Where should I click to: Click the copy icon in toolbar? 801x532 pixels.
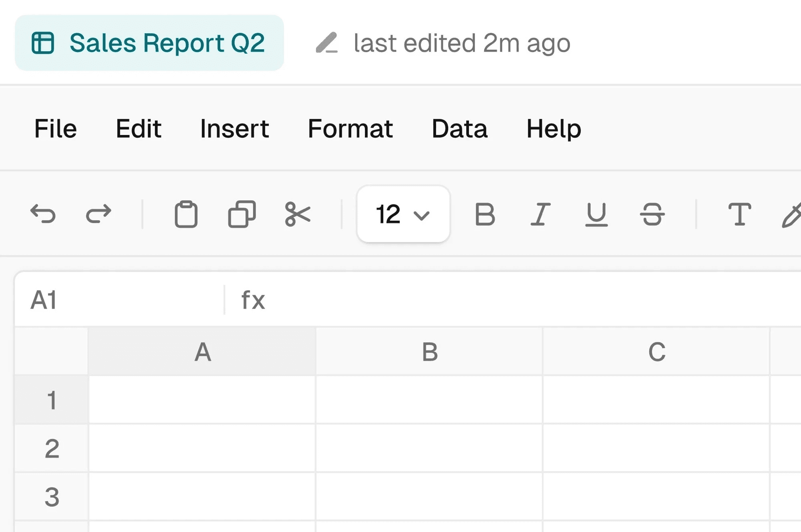tap(242, 214)
